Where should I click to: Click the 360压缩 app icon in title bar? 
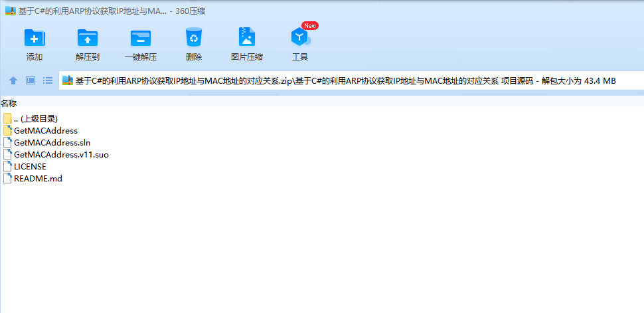[11, 11]
